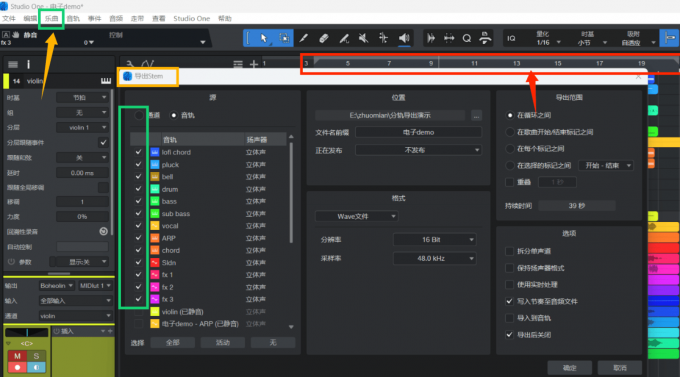Select the Tracks radio button in source
Image resolution: width=680 pixels, height=377 pixels.
(x=174, y=115)
